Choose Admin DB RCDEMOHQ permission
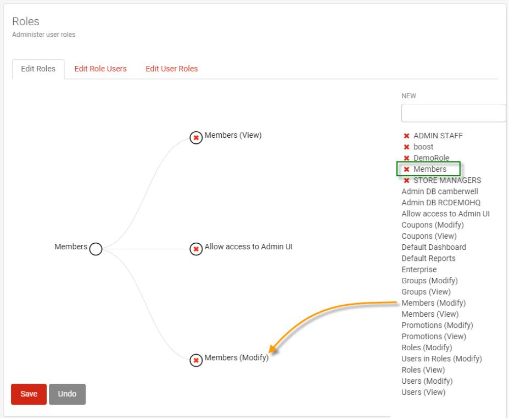Viewport: 509px width, 420px height. coord(441,203)
